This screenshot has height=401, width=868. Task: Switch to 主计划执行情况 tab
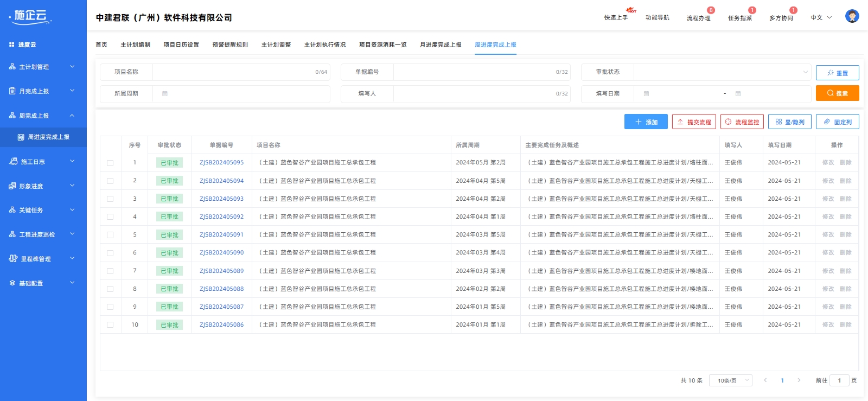(325, 44)
